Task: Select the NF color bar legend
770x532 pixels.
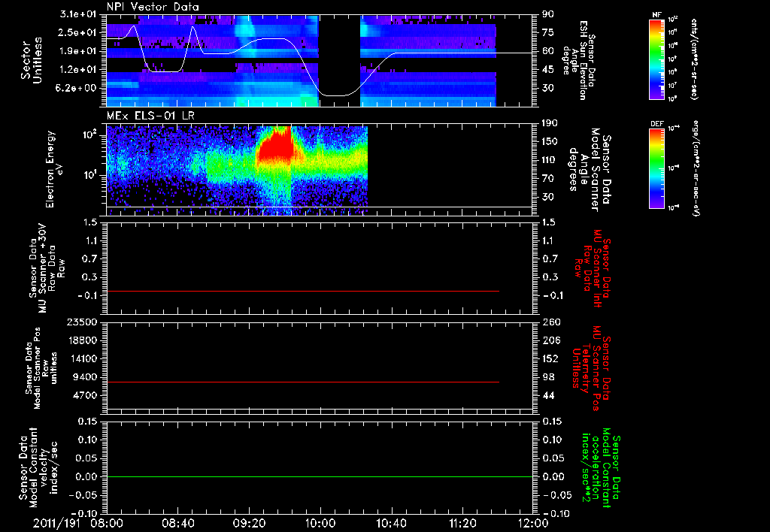Action: [x=657, y=59]
